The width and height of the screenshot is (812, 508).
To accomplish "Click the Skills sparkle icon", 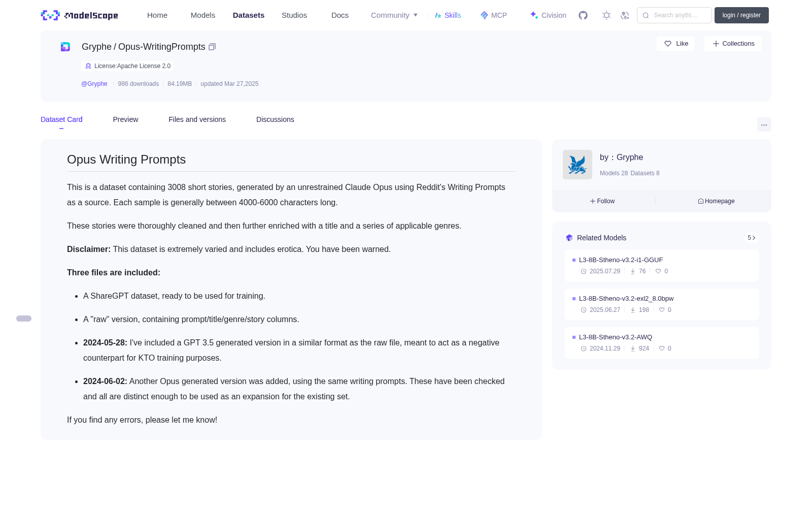I will click(438, 15).
